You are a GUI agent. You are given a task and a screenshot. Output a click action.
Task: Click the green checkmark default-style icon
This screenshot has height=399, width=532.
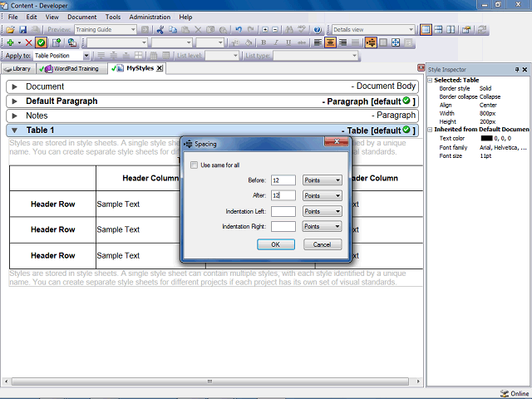[x=41, y=42]
